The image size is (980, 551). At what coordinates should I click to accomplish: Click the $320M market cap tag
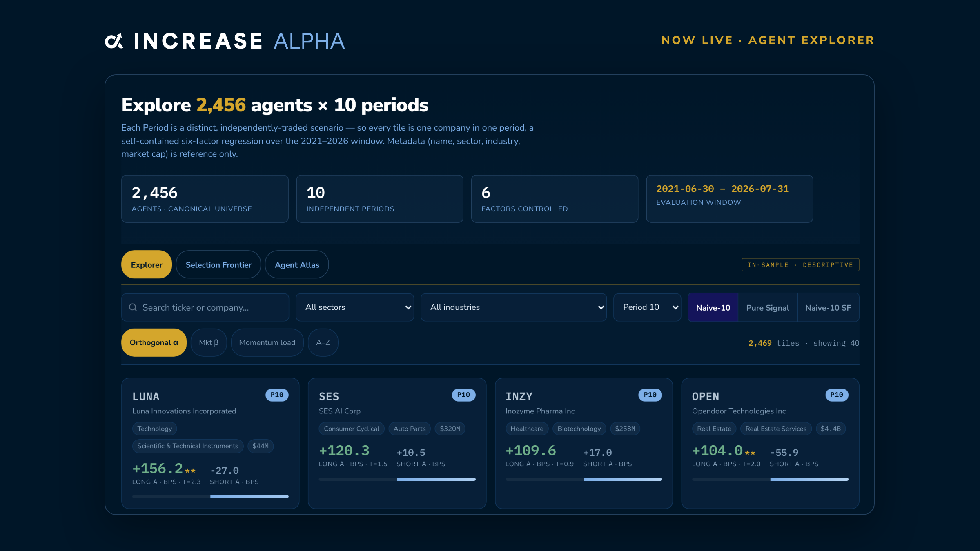point(450,429)
